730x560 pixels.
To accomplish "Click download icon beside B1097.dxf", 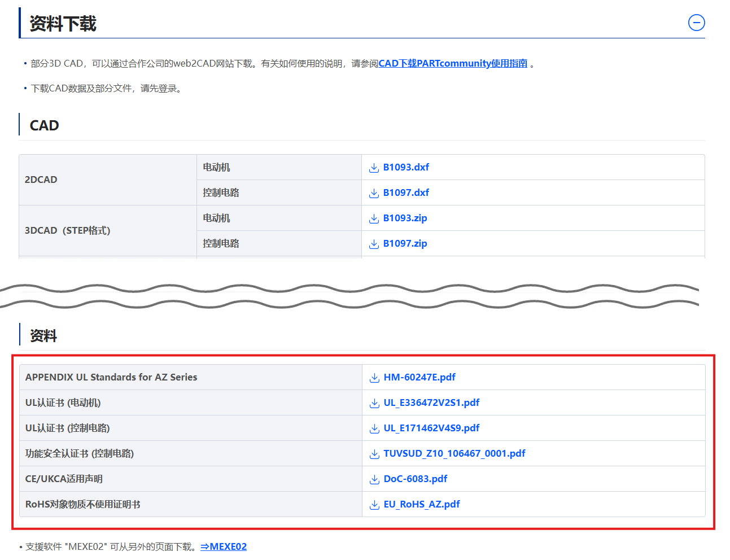I will pos(374,193).
